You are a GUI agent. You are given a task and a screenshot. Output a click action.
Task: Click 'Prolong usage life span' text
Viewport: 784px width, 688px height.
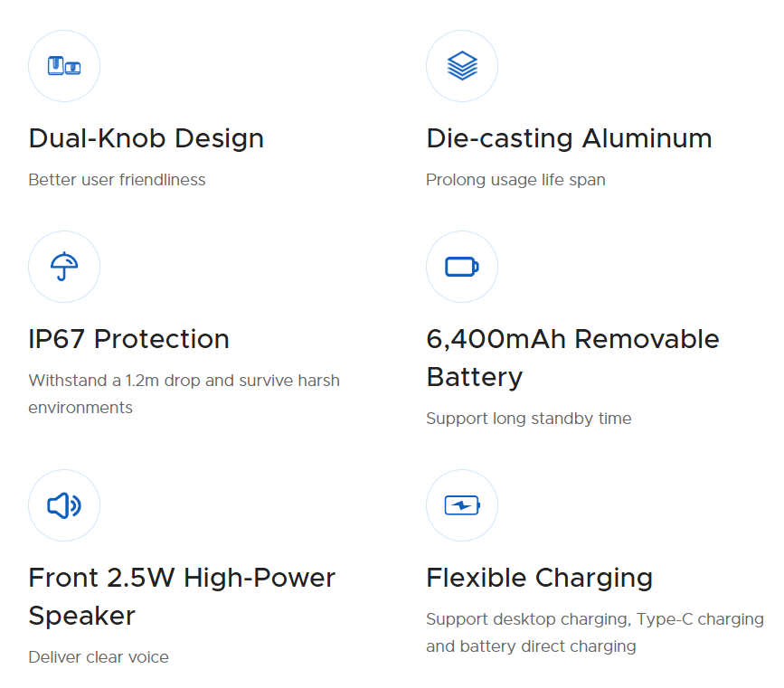515,180
